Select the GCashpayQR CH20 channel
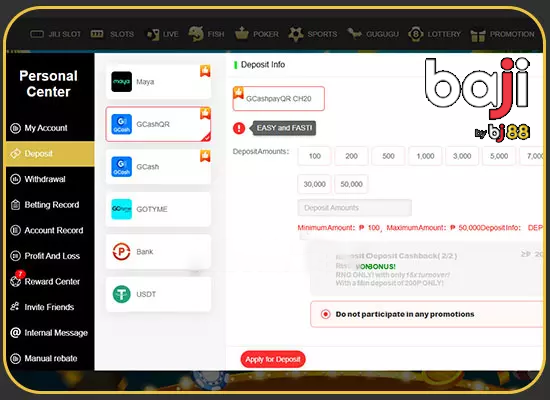The height and width of the screenshot is (400, 550). [279, 99]
